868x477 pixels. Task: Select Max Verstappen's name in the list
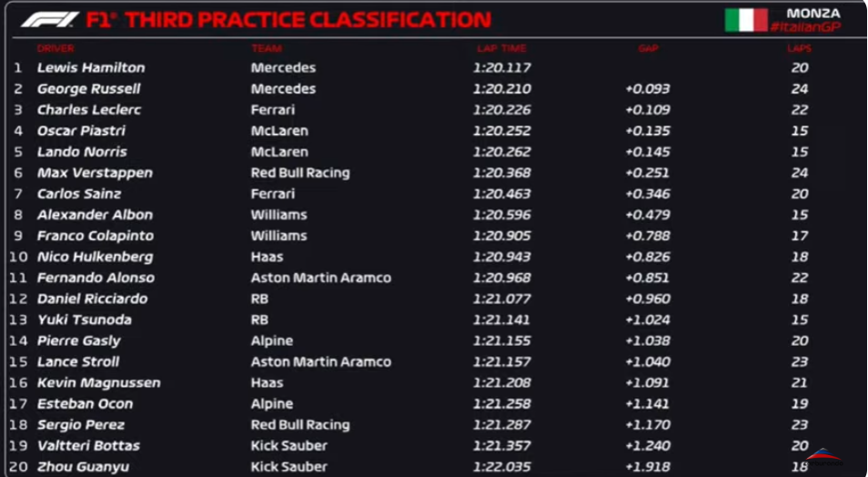tap(95, 172)
